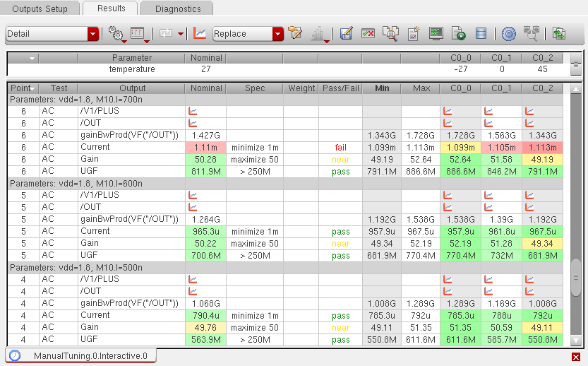Click the histogram bar chart icon
This screenshot has width=588, height=366.
point(318,33)
